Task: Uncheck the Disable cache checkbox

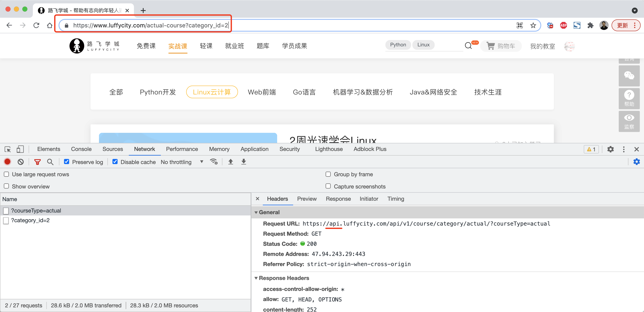Action: coord(115,162)
